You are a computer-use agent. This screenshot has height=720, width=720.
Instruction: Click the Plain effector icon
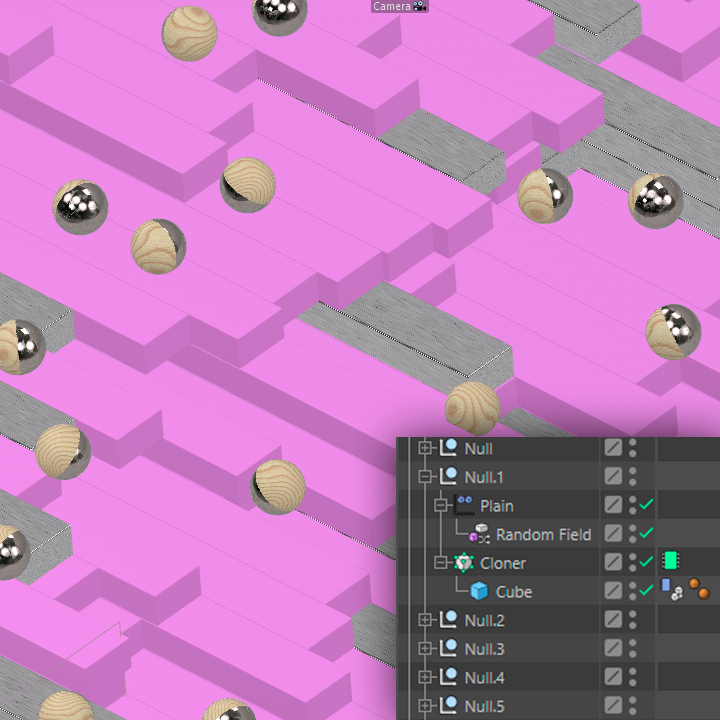pos(464,505)
